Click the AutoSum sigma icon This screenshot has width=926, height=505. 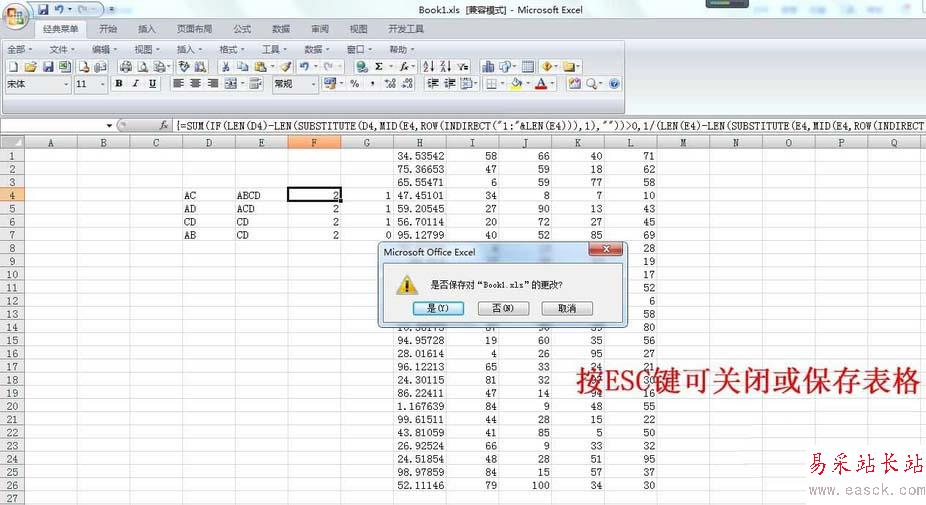[379, 67]
